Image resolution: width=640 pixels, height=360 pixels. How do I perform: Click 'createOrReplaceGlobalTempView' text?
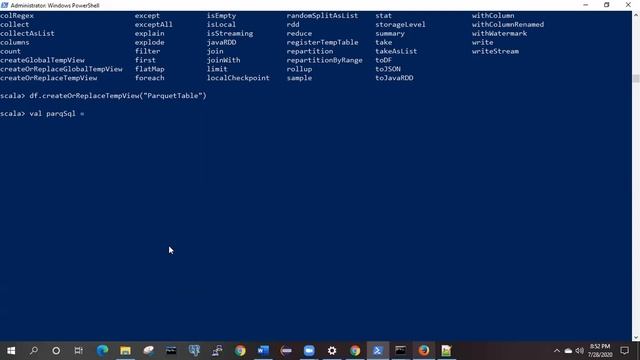61,69
